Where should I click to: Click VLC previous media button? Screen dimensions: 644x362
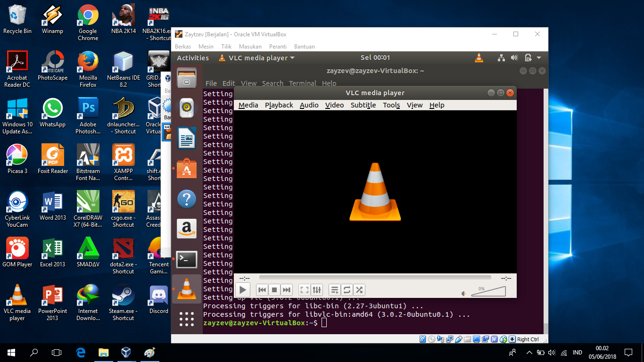[263, 290]
